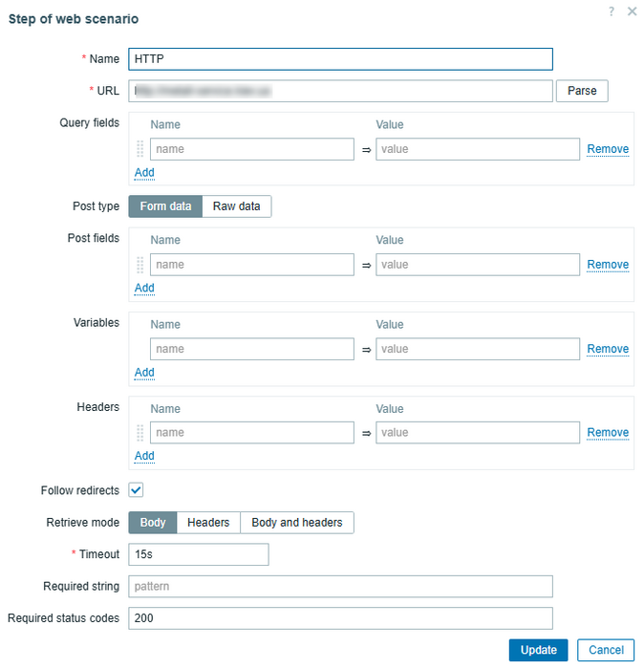Screen dimensions: 644x669
Task: Grab the Query fields row drag handle
Action: tap(140, 149)
